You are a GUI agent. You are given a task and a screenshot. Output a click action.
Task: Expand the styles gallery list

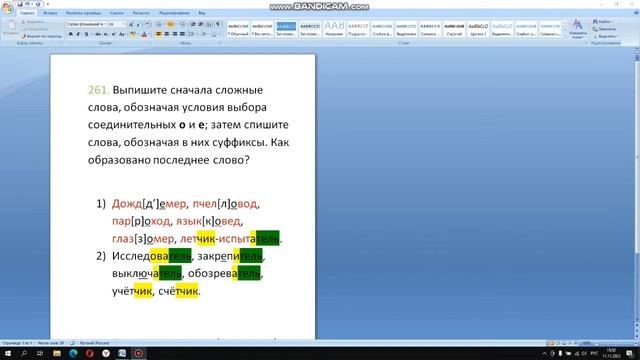[x=565, y=36]
